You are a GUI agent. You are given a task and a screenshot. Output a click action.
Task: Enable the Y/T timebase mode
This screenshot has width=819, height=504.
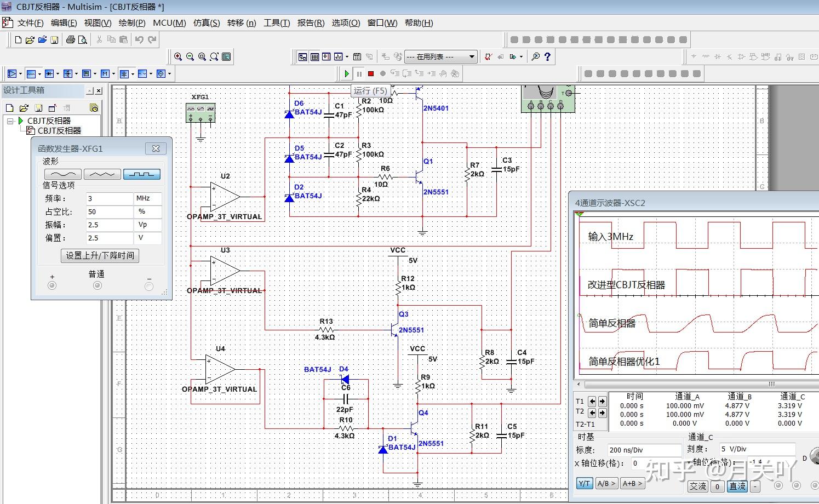pos(584,484)
